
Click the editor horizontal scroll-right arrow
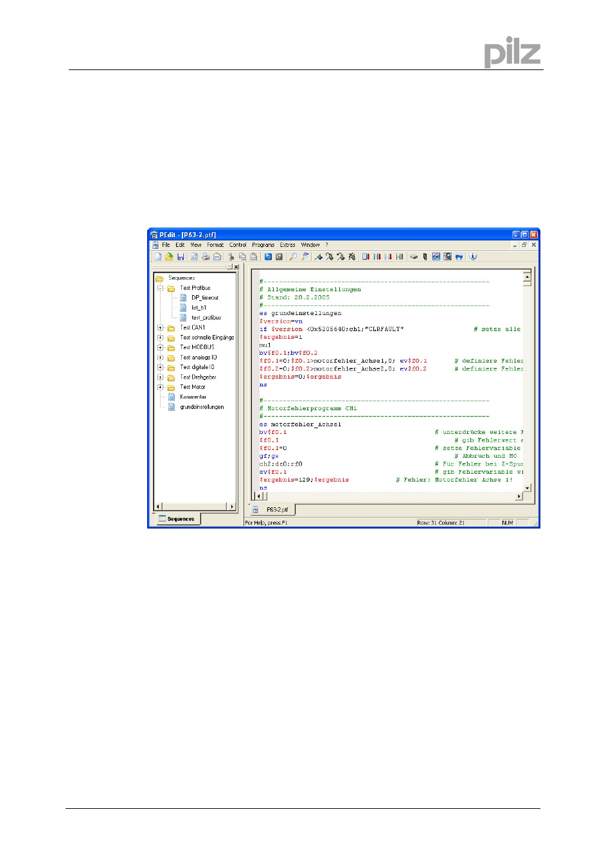[519, 496]
